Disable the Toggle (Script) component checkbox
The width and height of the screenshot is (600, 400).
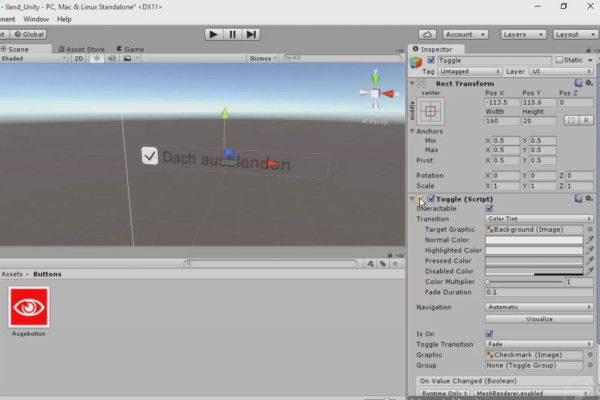click(x=431, y=199)
